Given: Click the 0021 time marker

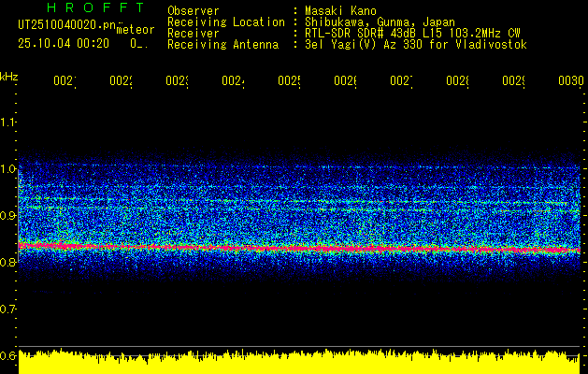Looking at the screenshot, I should (x=65, y=80).
